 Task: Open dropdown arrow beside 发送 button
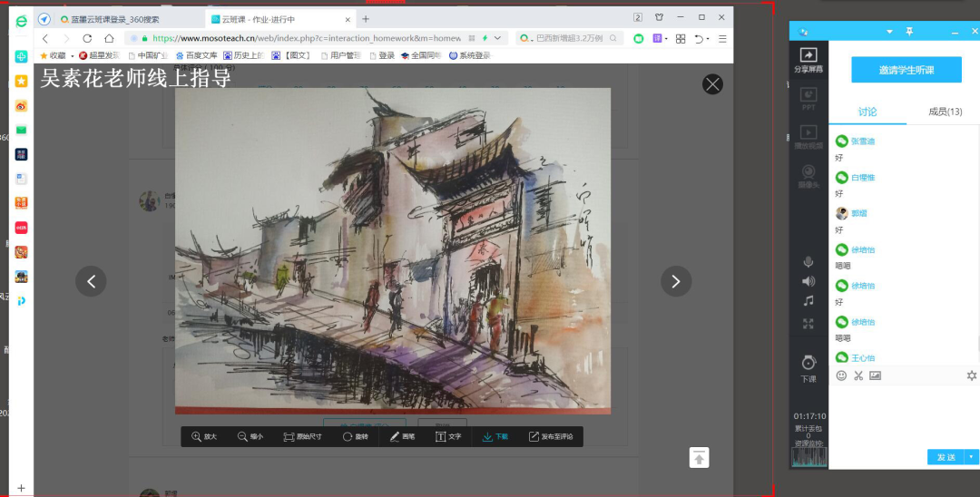point(971,457)
